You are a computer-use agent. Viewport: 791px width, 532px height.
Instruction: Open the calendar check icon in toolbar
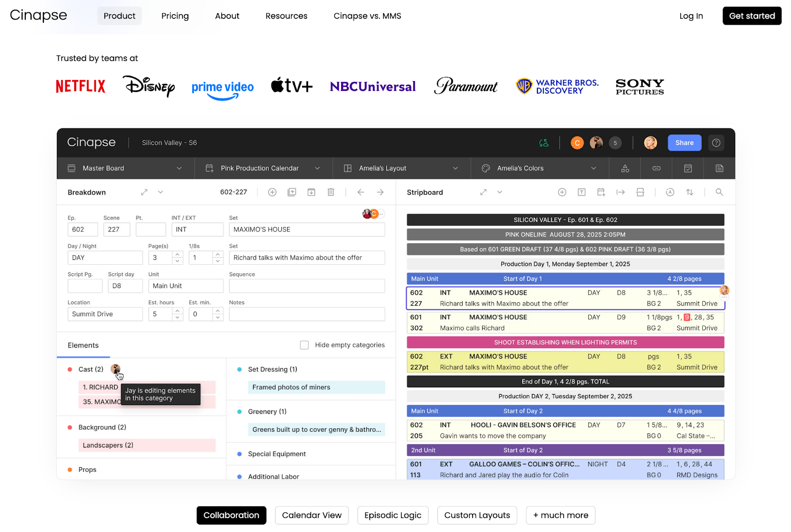tap(688, 168)
